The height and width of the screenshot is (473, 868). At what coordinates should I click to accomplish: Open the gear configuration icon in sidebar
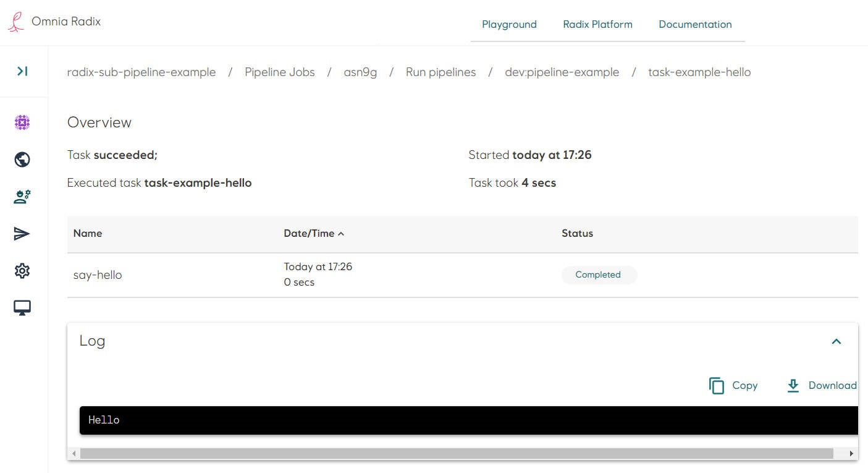point(22,271)
